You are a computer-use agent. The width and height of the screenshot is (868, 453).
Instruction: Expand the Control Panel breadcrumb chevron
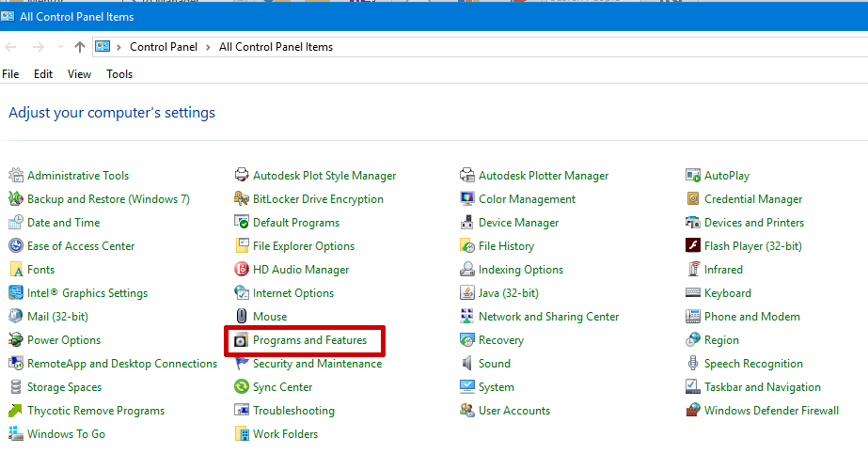click(x=210, y=47)
